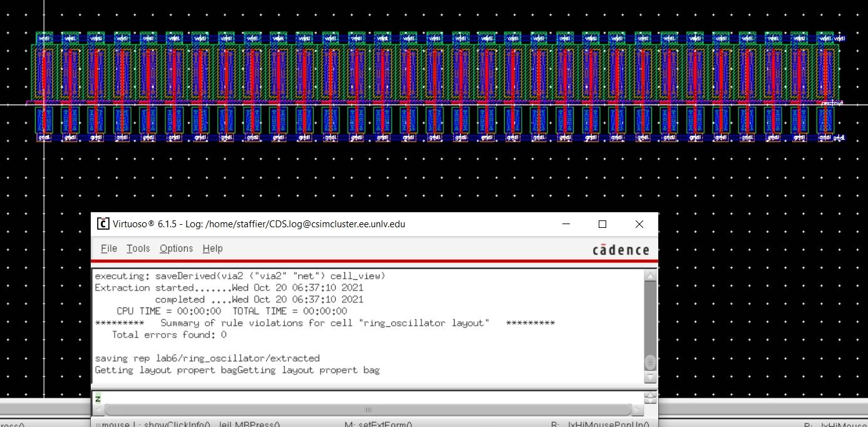Click the horizontal scrollbar left arrow
The image size is (868, 427).
[99, 411]
